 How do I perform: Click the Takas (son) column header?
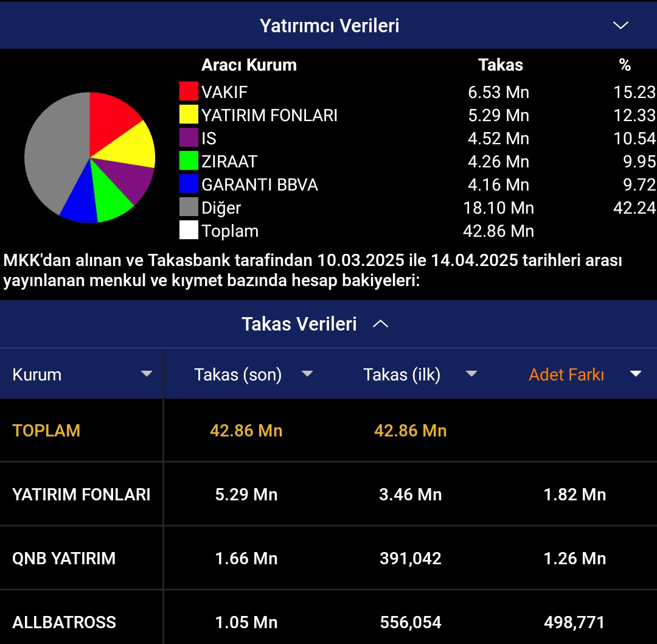coord(246,374)
